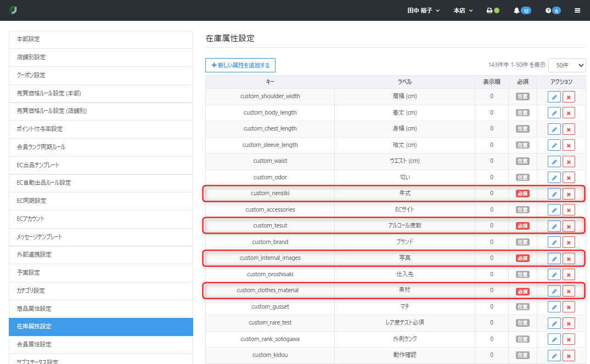
Task: Expand the 田中 裕子 user dropdown
Action: tap(423, 10)
